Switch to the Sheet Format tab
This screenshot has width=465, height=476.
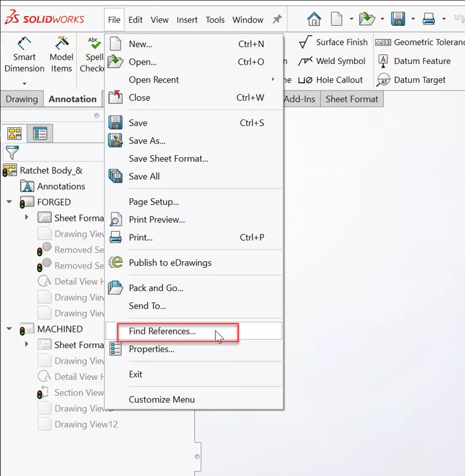352,99
